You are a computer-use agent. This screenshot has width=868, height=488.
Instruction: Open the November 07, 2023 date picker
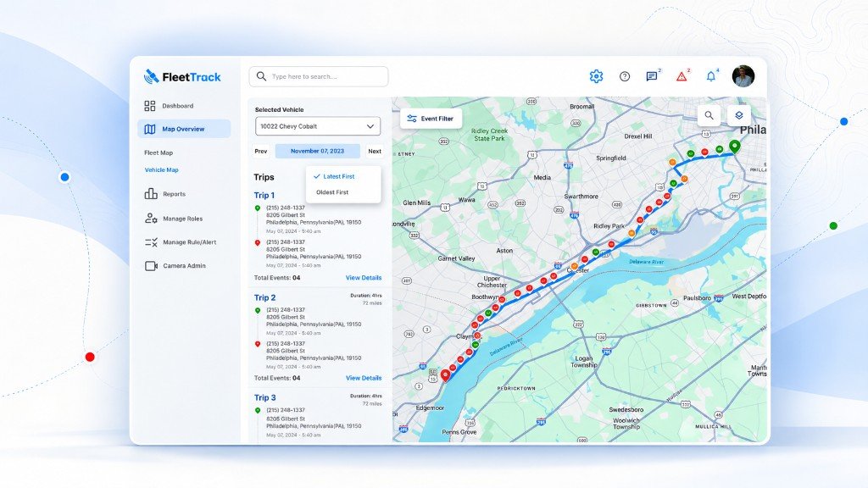[x=317, y=151]
